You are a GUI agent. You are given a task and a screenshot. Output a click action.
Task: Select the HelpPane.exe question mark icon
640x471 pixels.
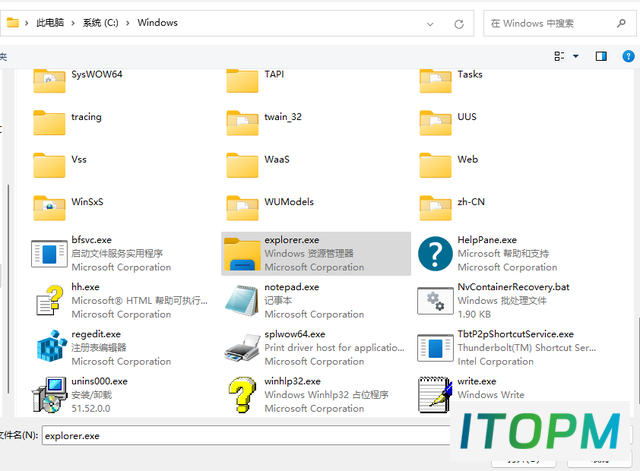(436, 254)
